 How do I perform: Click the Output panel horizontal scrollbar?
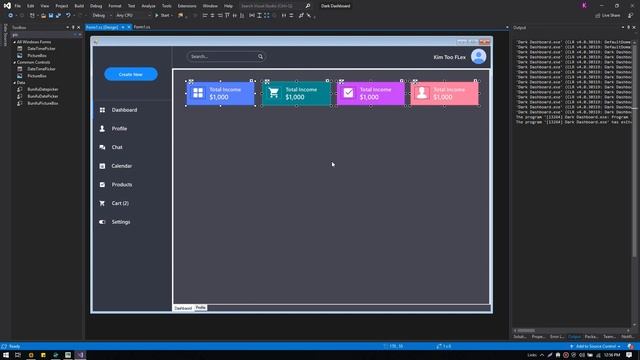[x=571, y=330]
